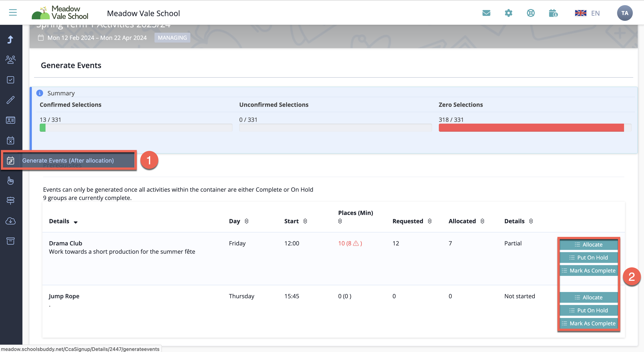Click the 'Not started' status for Jump Rope
The height and width of the screenshot is (352, 644).
(520, 296)
